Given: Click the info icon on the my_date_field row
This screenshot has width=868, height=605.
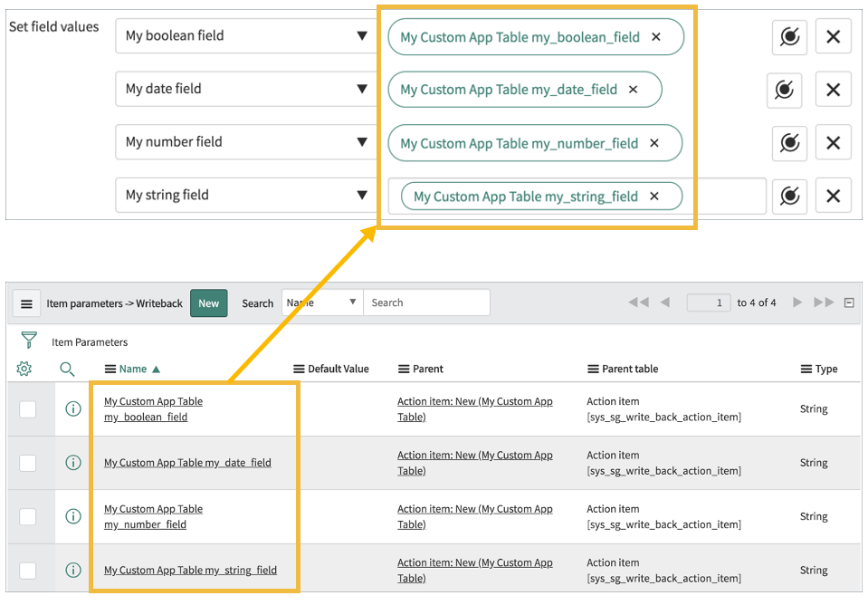Looking at the screenshot, I should (x=73, y=462).
